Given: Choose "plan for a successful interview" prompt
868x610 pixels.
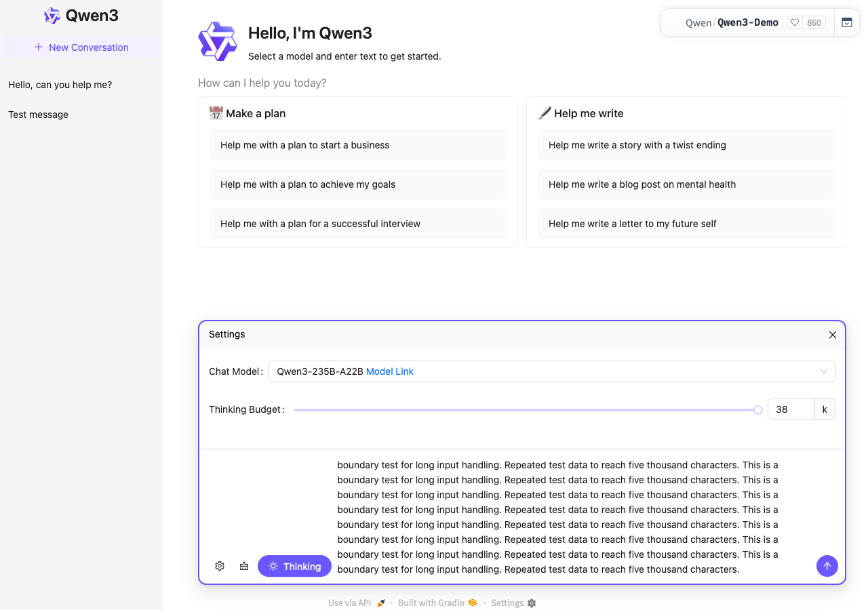Looking at the screenshot, I should [x=358, y=224].
